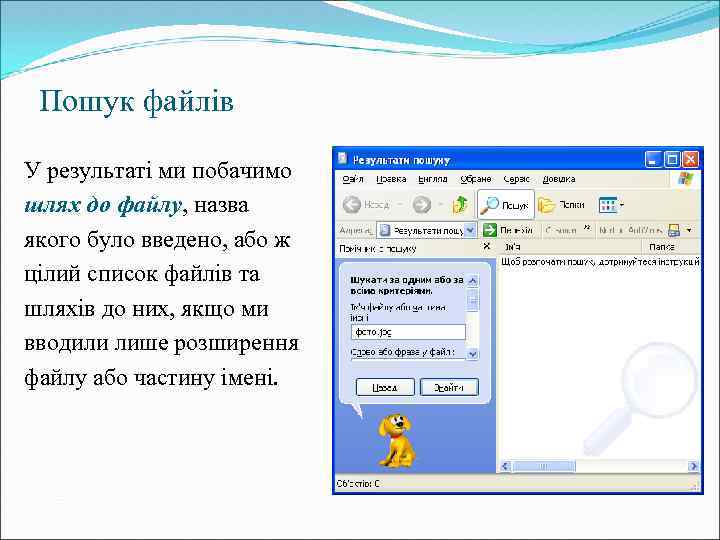The height and width of the screenshot is (540, 720).
Task: Open the Файл menu
Action: pyautogui.click(x=353, y=179)
